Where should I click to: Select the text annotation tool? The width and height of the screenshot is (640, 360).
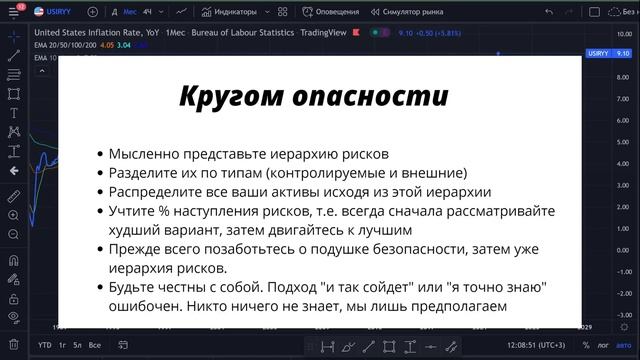(14, 113)
